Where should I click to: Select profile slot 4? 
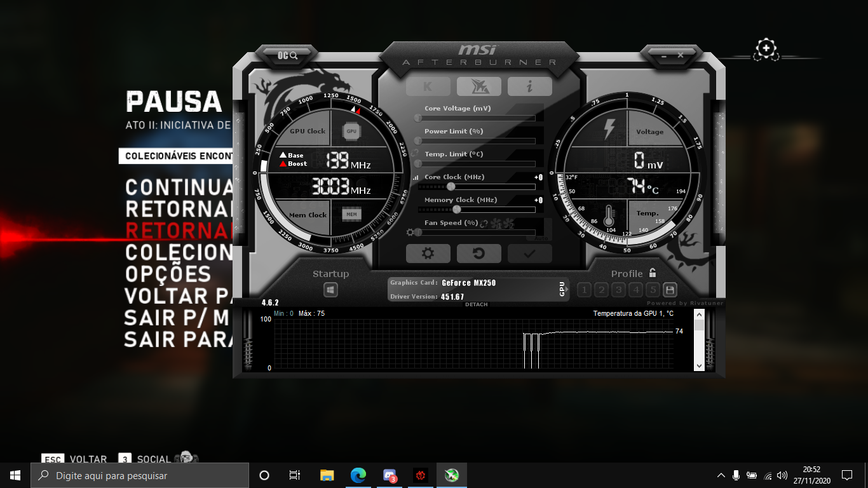pyautogui.click(x=635, y=290)
